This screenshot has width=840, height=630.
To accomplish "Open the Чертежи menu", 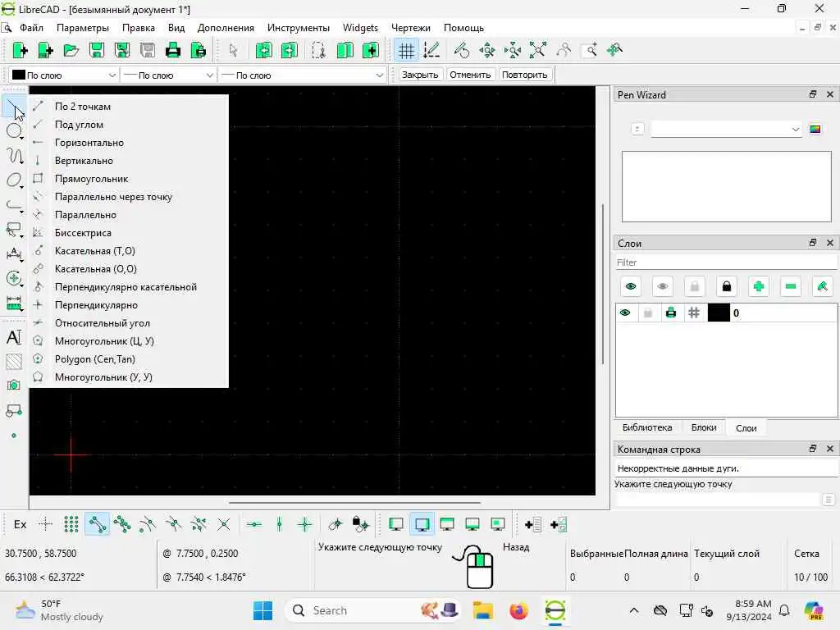I will pos(410,28).
